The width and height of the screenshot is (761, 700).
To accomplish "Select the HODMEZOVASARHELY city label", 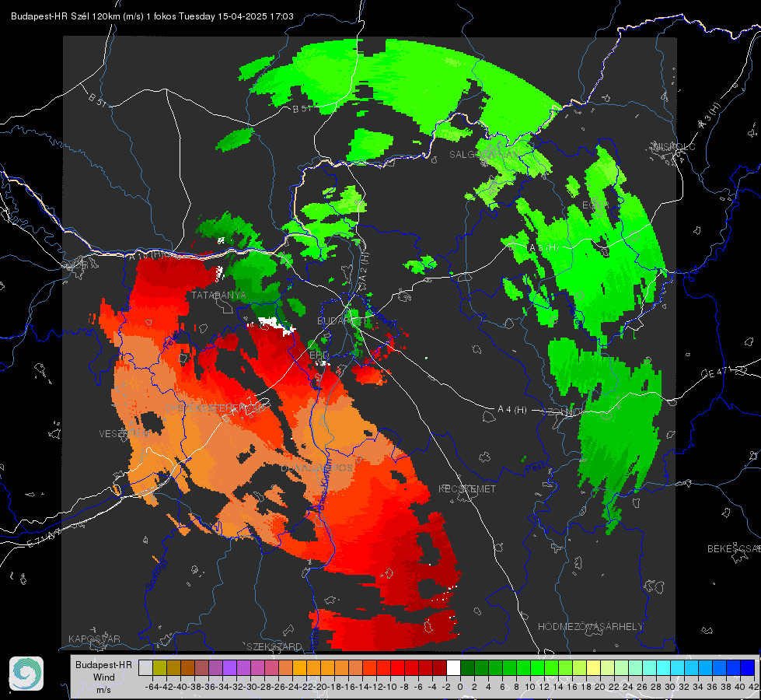I will (x=590, y=627).
